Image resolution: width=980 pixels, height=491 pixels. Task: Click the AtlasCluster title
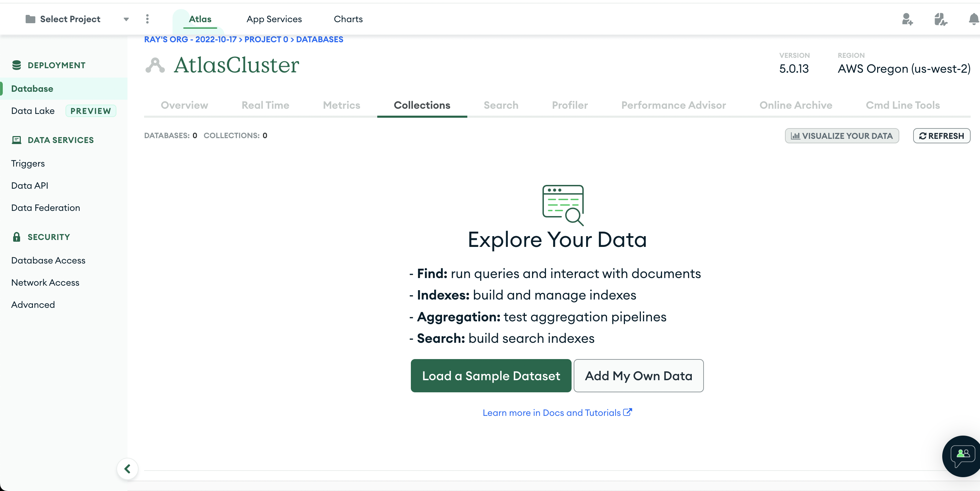coord(237,65)
